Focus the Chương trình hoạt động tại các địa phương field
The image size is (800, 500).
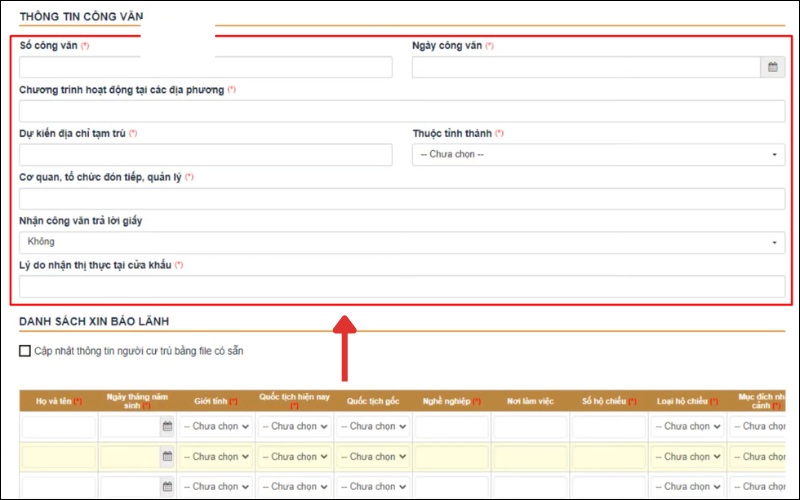pyautogui.click(x=402, y=111)
